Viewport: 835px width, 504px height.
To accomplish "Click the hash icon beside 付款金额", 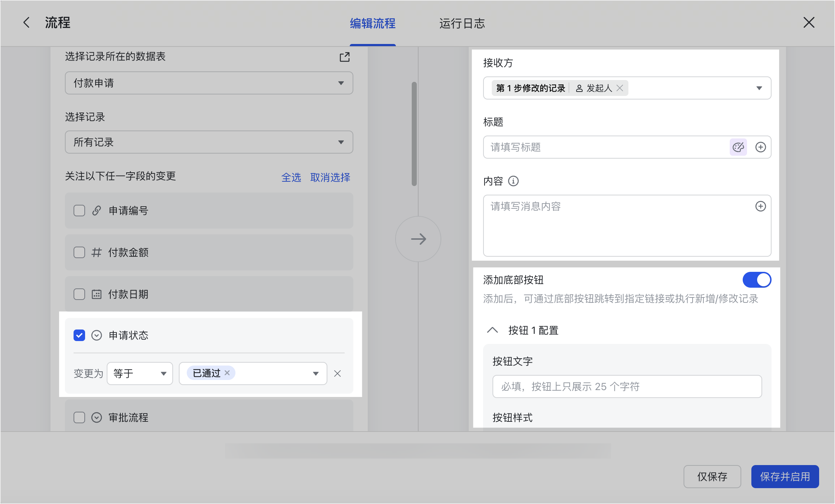I will tap(97, 252).
